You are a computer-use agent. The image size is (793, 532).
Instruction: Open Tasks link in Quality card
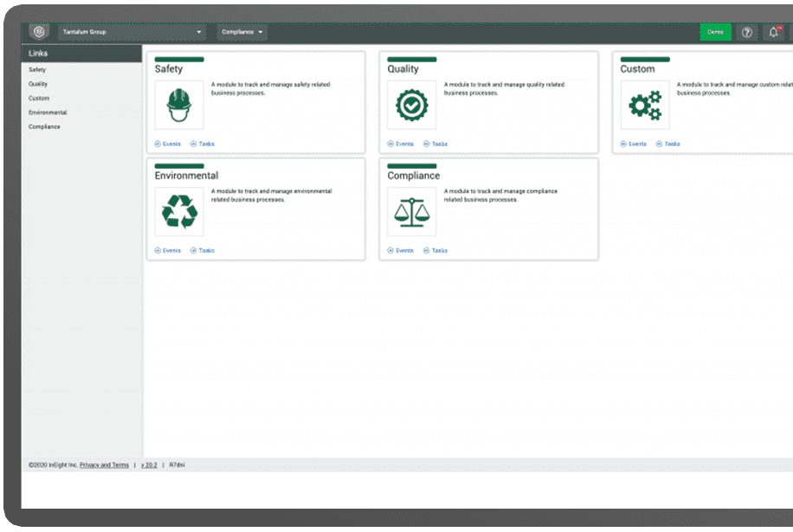(439, 144)
